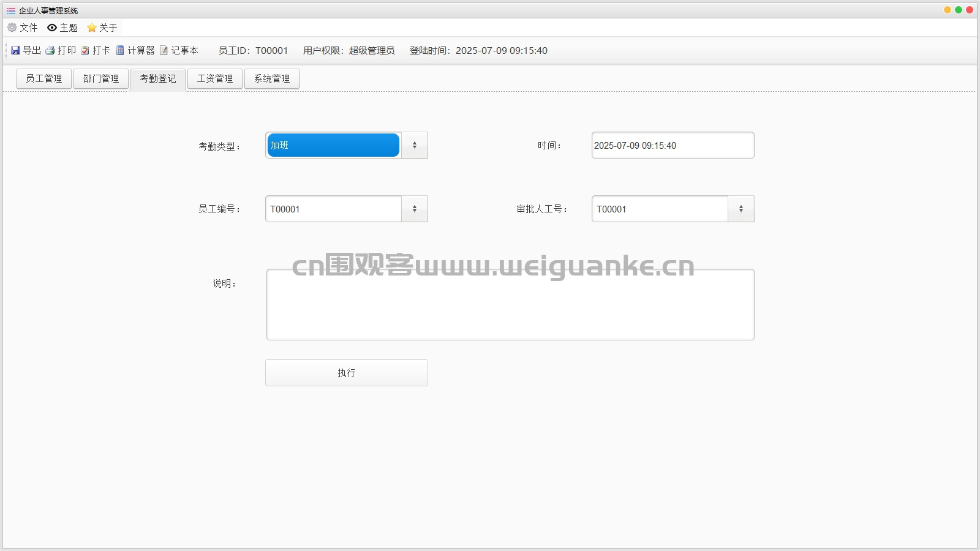Click the 说明 field label
This screenshot has width=980, height=551.
[x=224, y=283]
